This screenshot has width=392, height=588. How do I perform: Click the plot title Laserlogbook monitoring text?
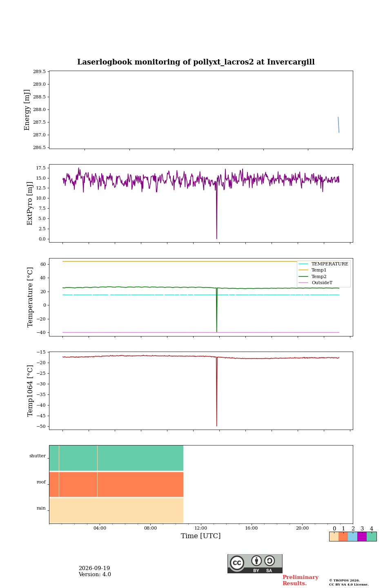pyautogui.click(x=196, y=62)
